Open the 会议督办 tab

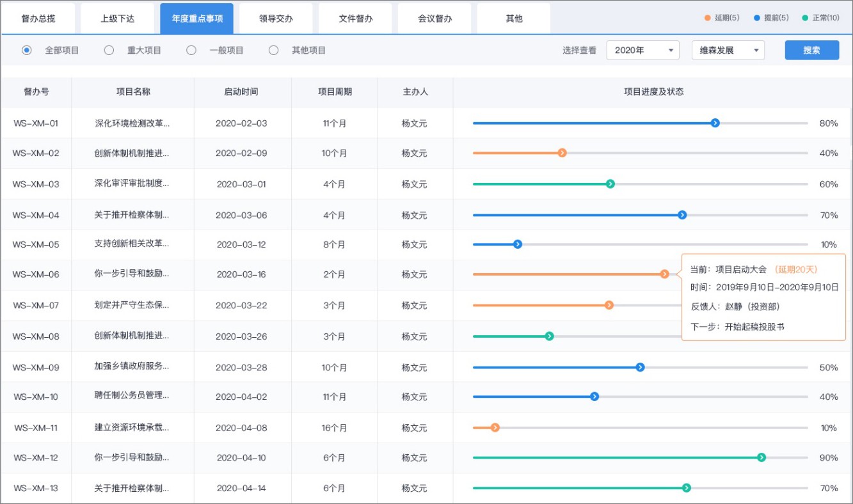[434, 19]
